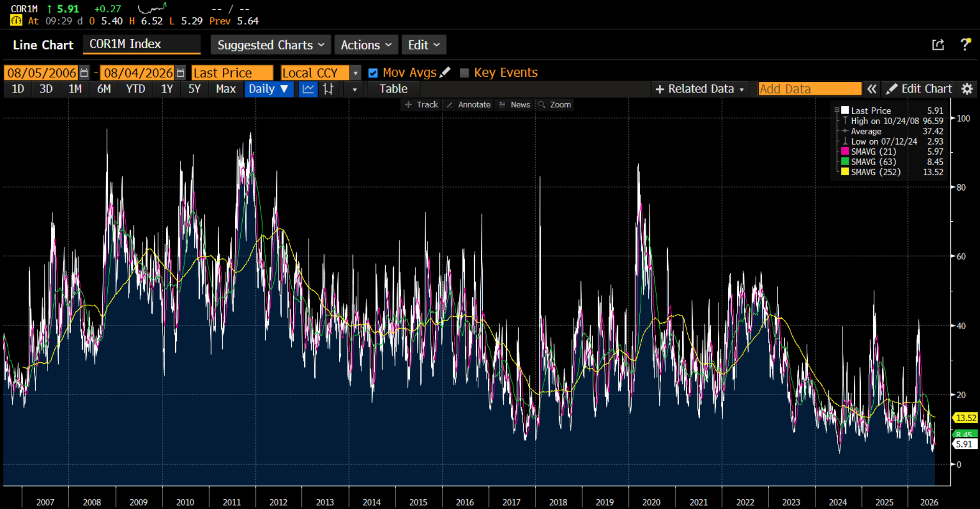
Task: Switch to 1M time range
Action: (x=75, y=89)
